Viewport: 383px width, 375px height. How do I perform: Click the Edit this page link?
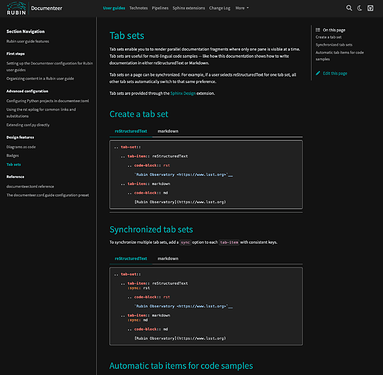pyautogui.click(x=335, y=73)
